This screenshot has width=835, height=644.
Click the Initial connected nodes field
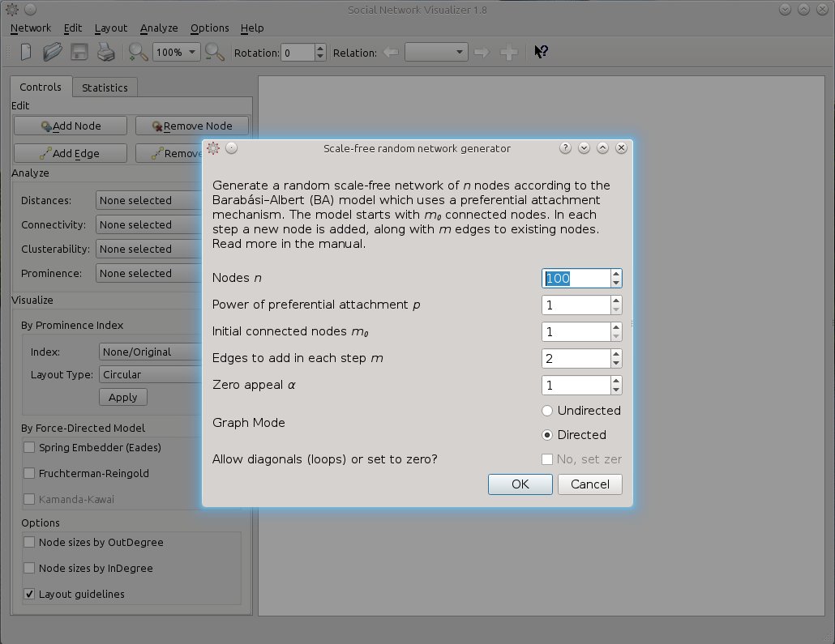[x=576, y=331]
